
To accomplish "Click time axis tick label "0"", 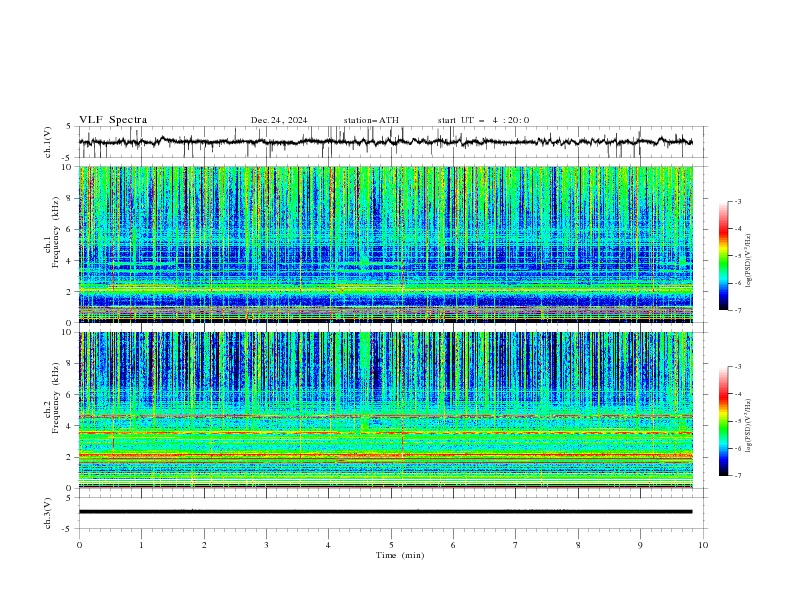I will [79, 545].
